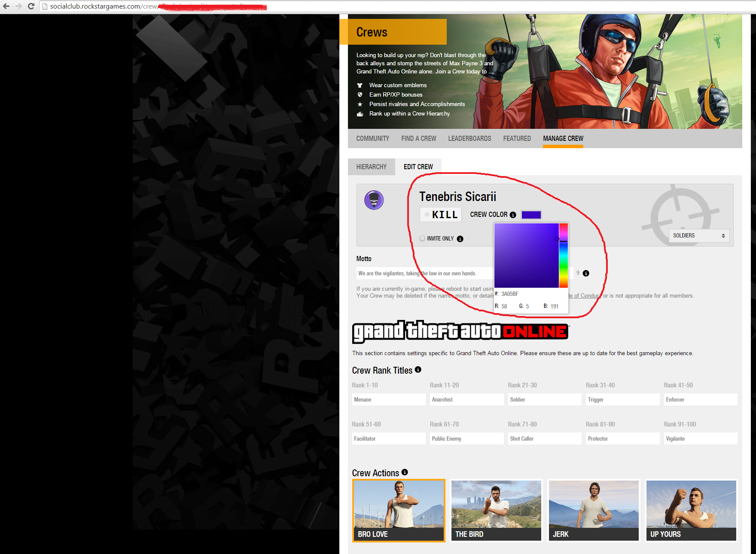The image size is (756, 554).
Task: Click the rainbow hue slider strip
Action: click(x=564, y=255)
